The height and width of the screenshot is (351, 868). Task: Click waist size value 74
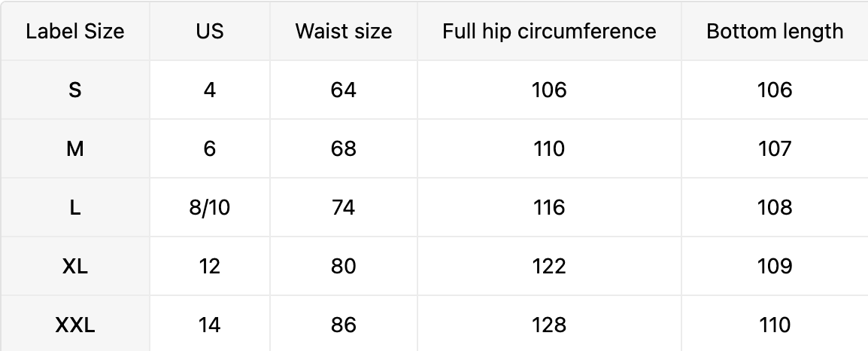343,208
